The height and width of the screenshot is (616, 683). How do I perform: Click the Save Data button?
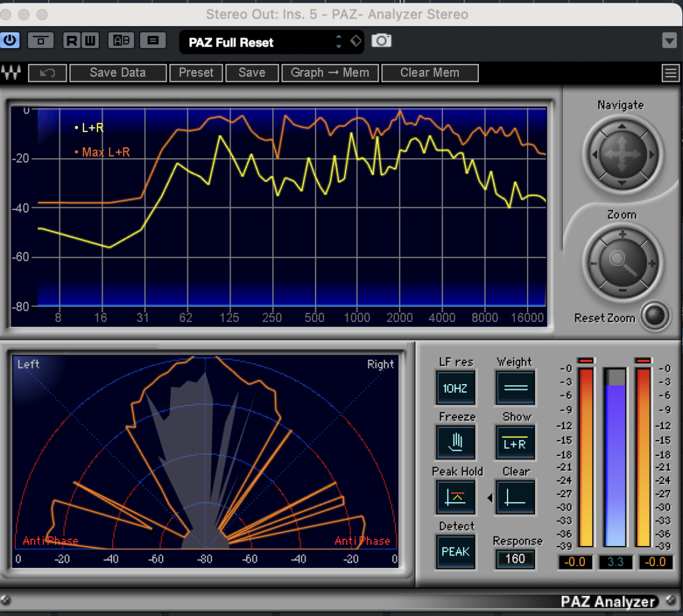[x=117, y=73]
